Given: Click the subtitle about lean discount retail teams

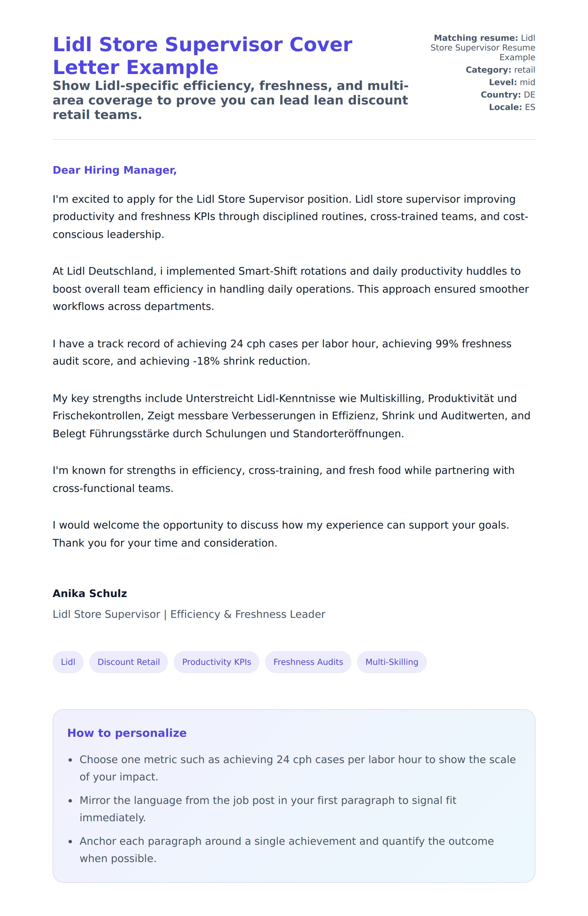Looking at the screenshot, I should (230, 100).
